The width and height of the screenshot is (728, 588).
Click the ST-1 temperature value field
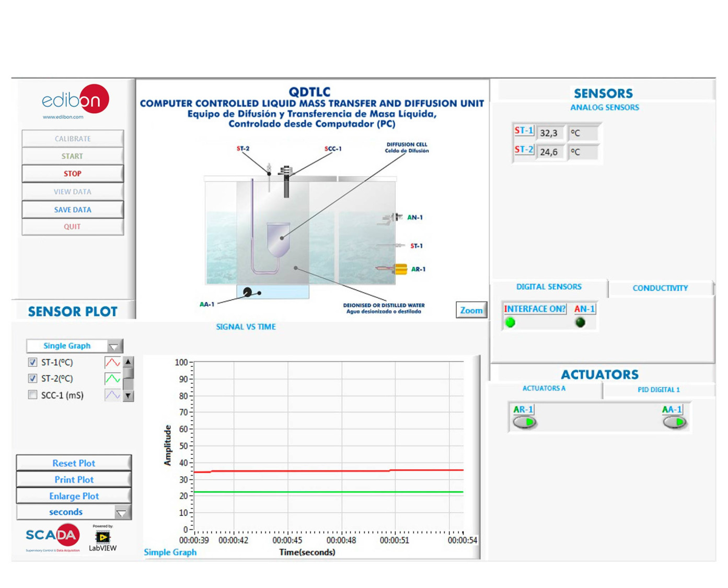(550, 133)
